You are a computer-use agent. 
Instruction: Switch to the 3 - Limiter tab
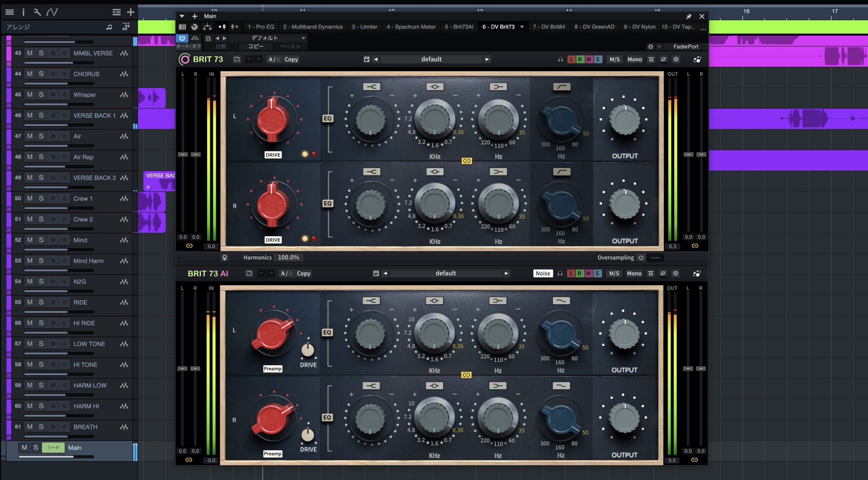click(x=364, y=27)
